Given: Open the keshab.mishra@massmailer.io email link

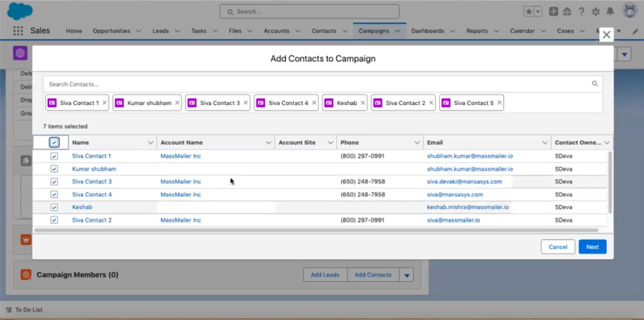Looking at the screenshot, I should point(468,207).
